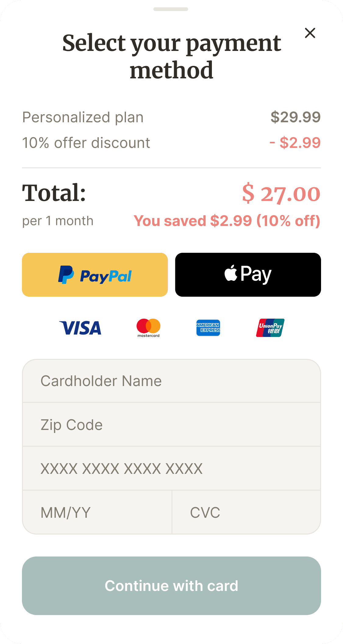343x644 pixels.
Task: Click the American Express logo
Action: (x=208, y=328)
